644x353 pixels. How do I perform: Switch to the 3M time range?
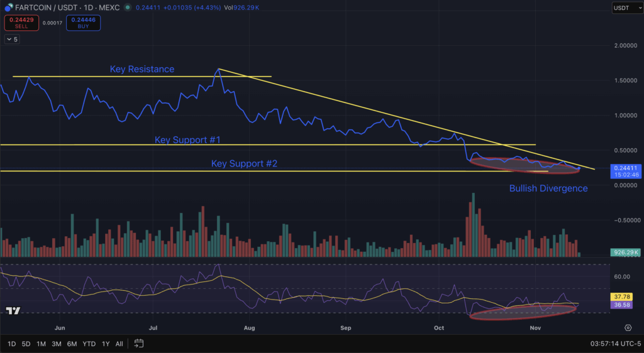tap(57, 344)
